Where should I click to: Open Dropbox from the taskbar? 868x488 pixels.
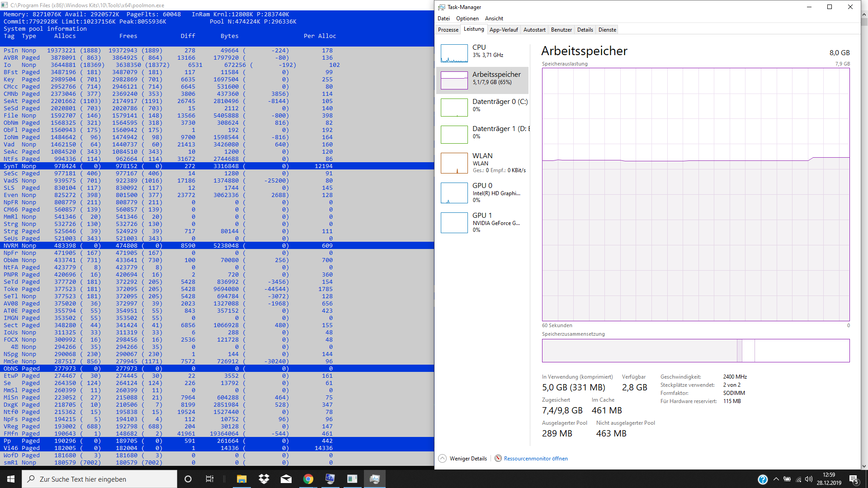tap(264, 479)
